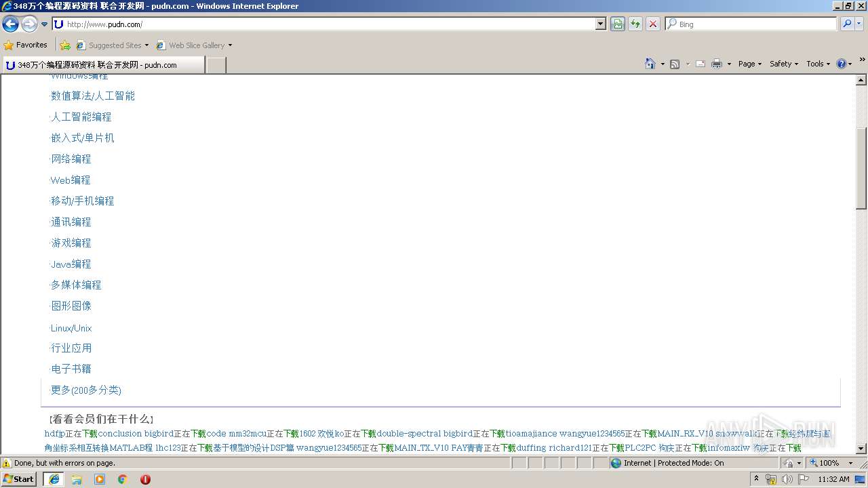868x488 pixels.
Task: Click the browser Back button
Action: coord(10,24)
